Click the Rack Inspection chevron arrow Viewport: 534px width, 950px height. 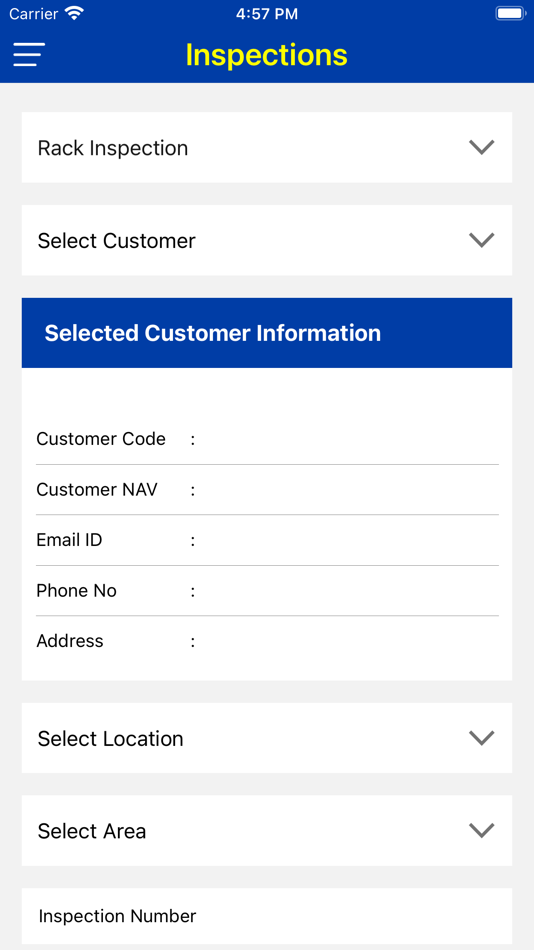coord(482,147)
